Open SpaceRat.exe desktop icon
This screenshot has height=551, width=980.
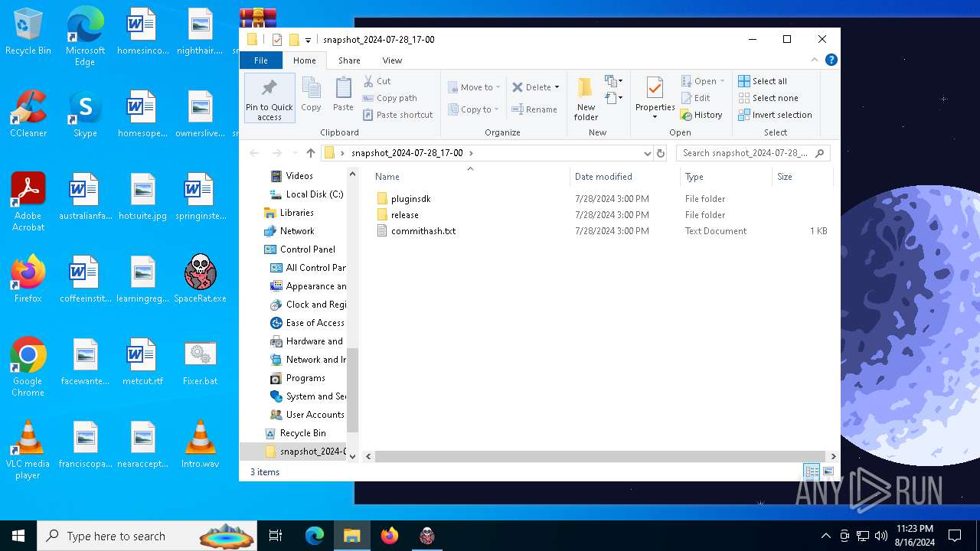coord(200,279)
